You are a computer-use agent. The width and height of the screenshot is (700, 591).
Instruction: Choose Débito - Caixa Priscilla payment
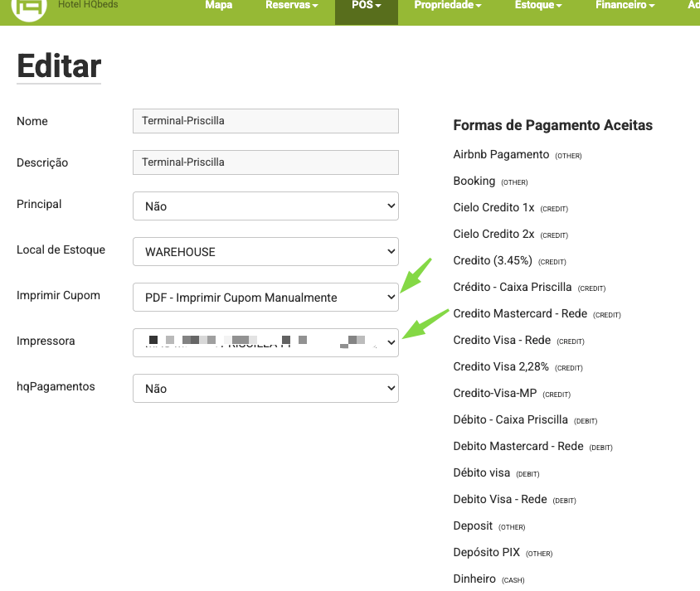510,420
